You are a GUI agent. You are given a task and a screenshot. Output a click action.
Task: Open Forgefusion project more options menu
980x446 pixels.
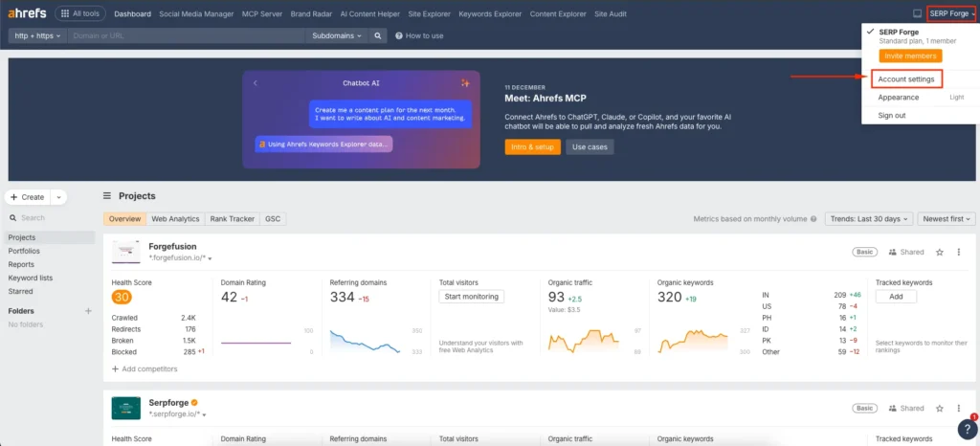pyautogui.click(x=960, y=252)
